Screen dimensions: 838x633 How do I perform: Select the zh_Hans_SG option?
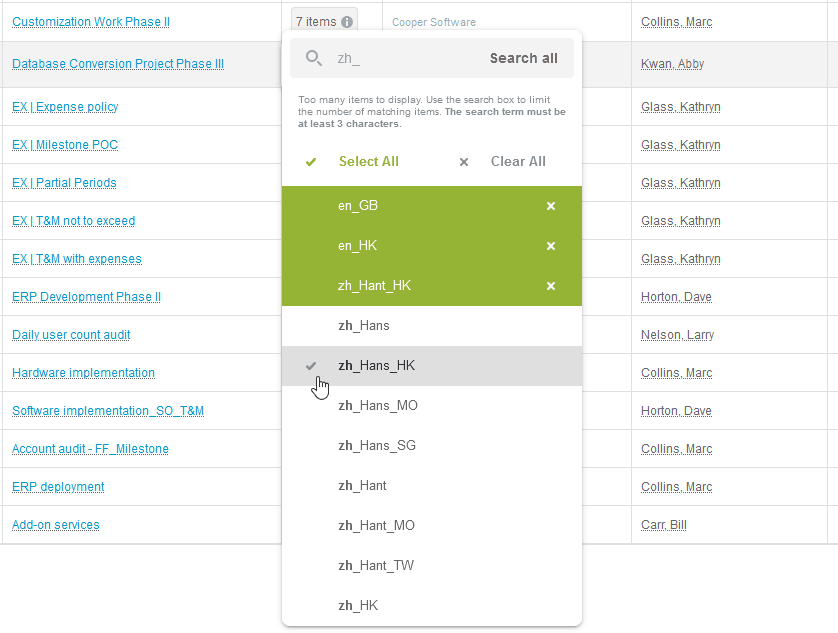432,446
